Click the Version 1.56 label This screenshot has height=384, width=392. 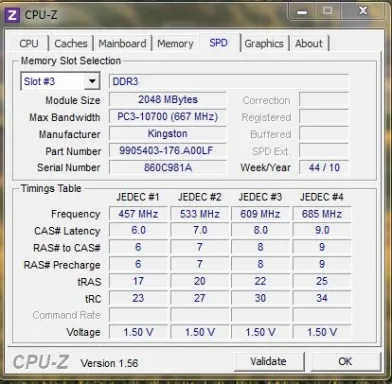point(109,363)
